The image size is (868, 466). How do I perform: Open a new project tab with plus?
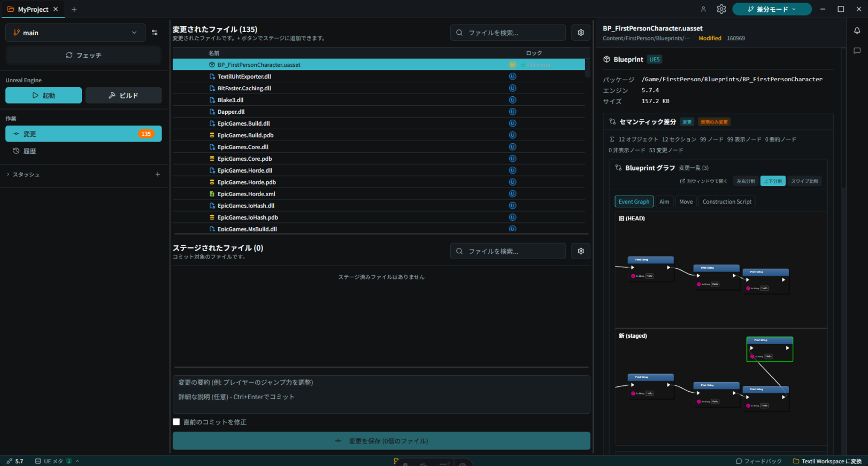pyautogui.click(x=74, y=9)
